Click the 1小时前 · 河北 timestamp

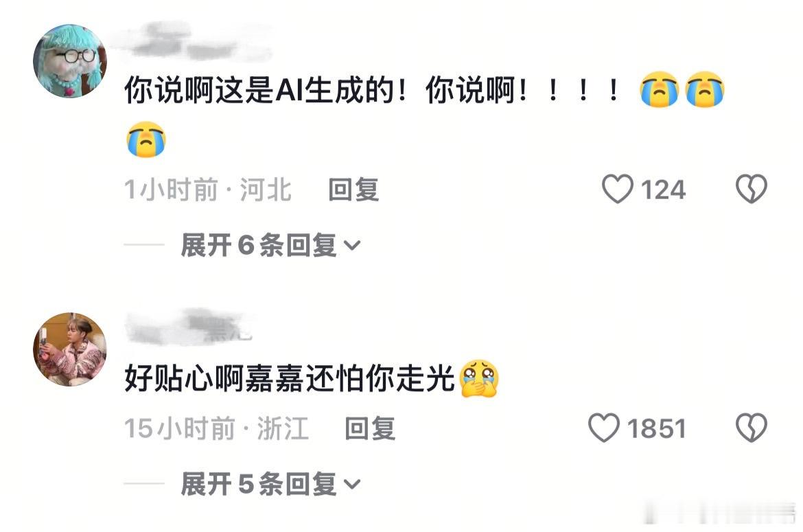tap(208, 189)
